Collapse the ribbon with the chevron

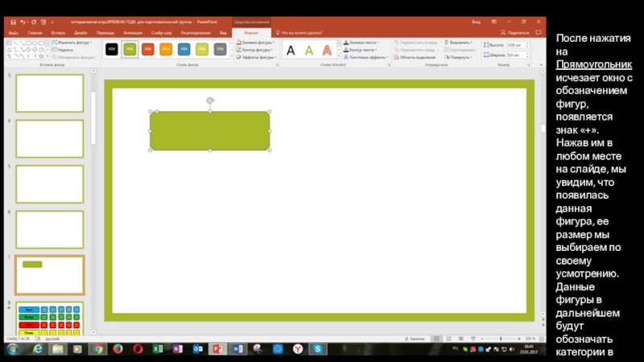pos(541,65)
